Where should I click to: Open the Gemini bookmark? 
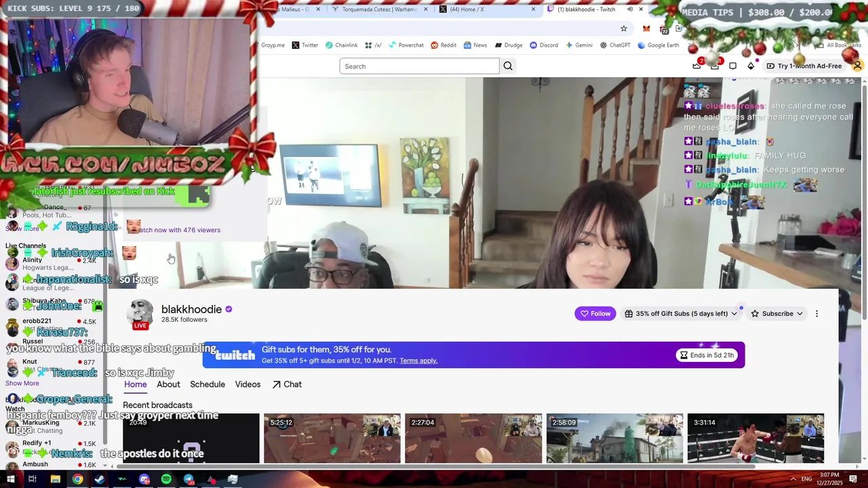pos(579,45)
